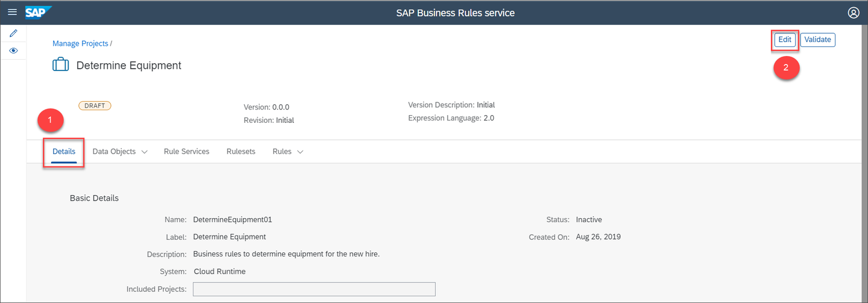
Task: Select the pencil edit sidebar icon
Action: pos(13,33)
